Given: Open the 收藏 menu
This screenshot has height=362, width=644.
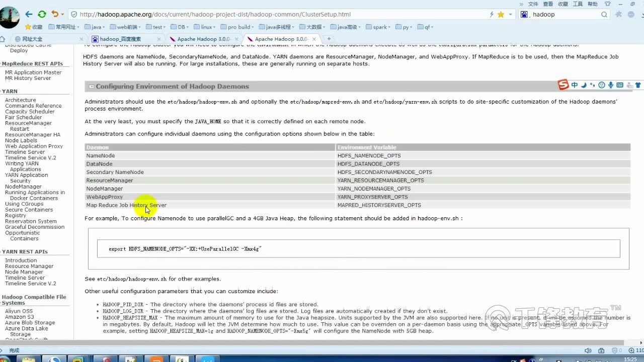Looking at the screenshot, I should coord(563,4).
